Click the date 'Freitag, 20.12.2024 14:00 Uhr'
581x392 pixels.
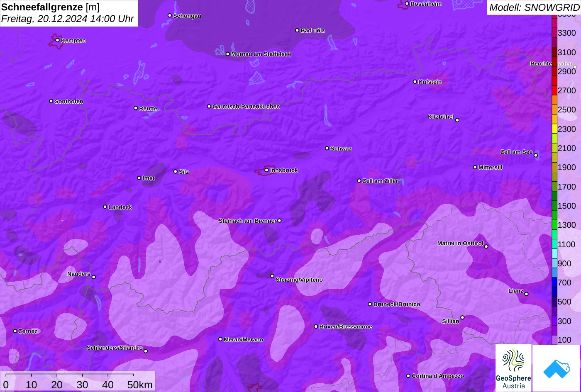68,19
